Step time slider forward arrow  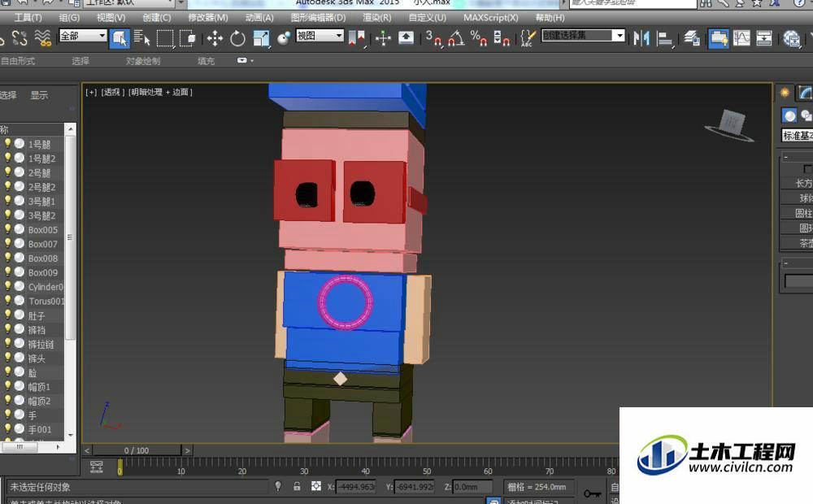(x=187, y=450)
